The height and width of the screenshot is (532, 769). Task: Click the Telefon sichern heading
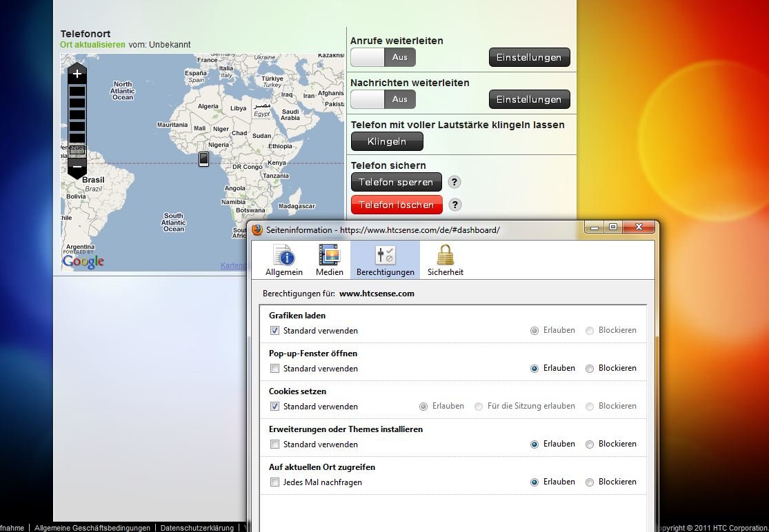point(388,165)
